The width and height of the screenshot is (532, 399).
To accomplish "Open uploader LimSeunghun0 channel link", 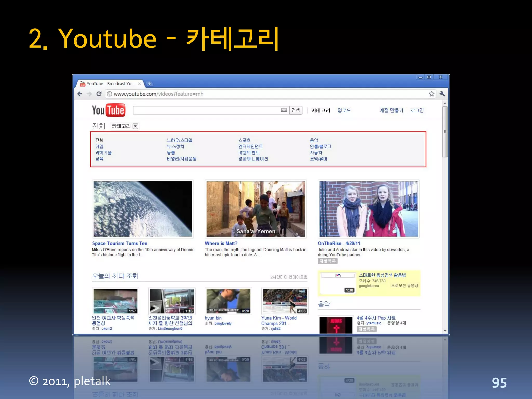I will [x=170, y=329].
